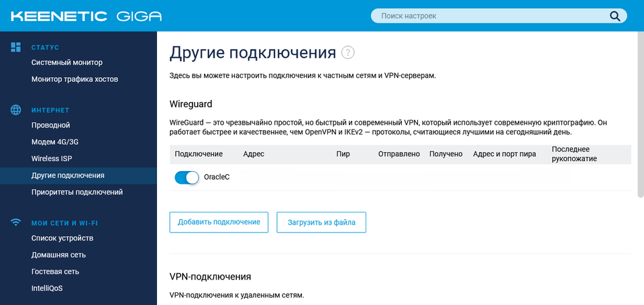The width and height of the screenshot is (644, 305).
Task: Click the МОИ СЕТИ И WI-FI heading
Action: coord(64,223)
